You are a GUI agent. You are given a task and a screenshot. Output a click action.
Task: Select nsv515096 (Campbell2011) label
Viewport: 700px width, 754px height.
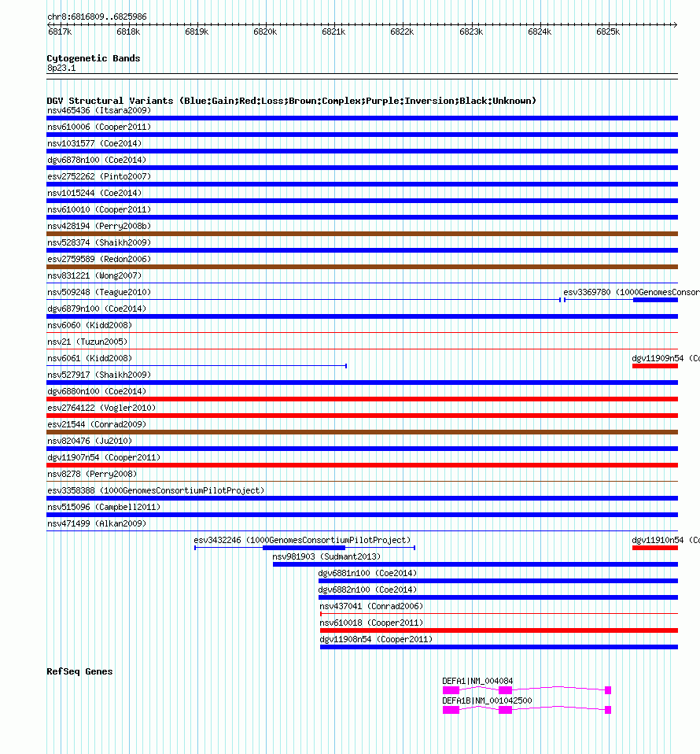104,508
